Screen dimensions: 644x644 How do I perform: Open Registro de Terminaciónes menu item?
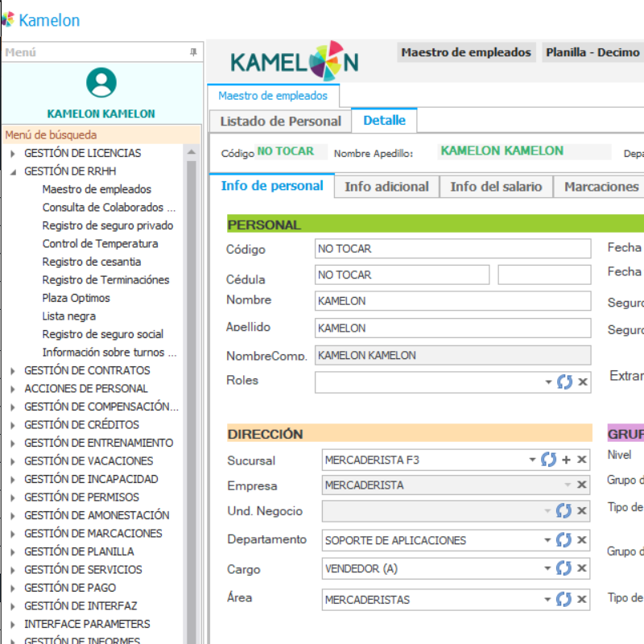105,280
